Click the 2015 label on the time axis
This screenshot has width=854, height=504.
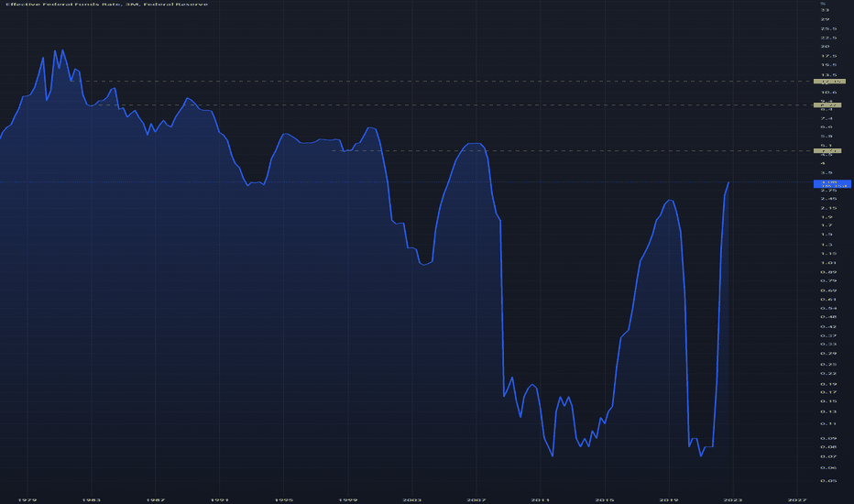605,499
